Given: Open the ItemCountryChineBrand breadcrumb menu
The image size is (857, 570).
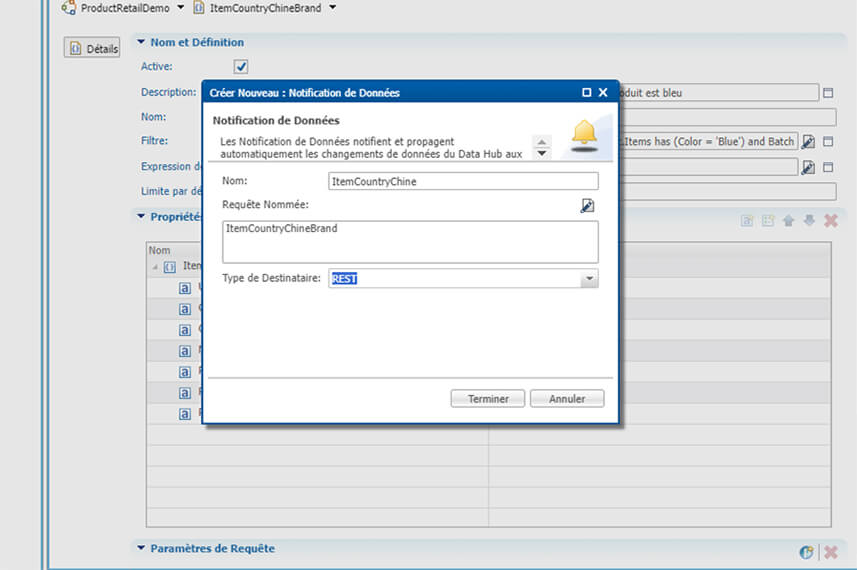Looking at the screenshot, I should point(332,8).
